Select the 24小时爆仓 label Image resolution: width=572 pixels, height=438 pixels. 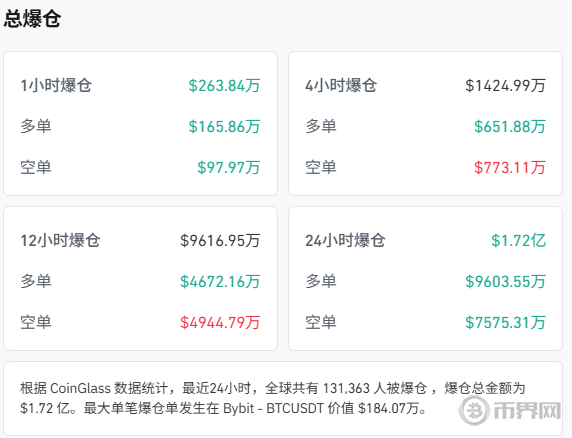pyautogui.click(x=345, y=241)
